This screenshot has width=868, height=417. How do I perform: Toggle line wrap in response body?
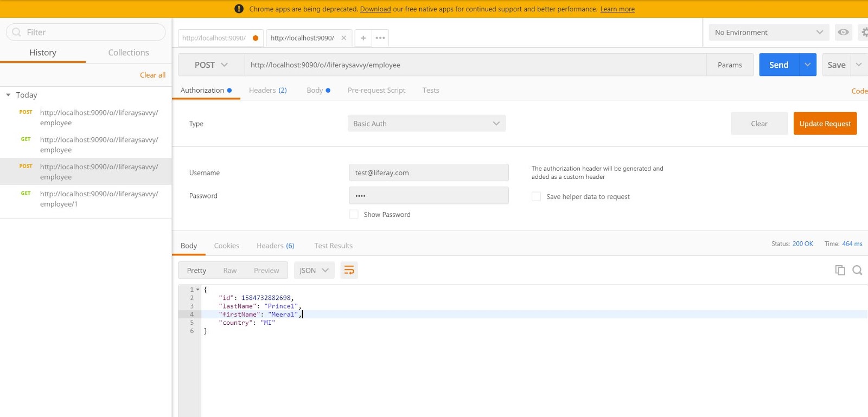(x=349, y=270)
